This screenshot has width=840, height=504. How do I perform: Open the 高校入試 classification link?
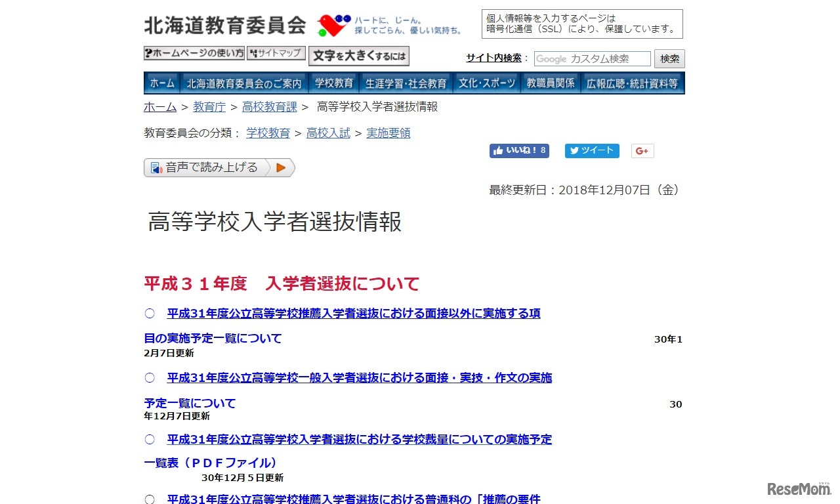click(x=328, y=133)
